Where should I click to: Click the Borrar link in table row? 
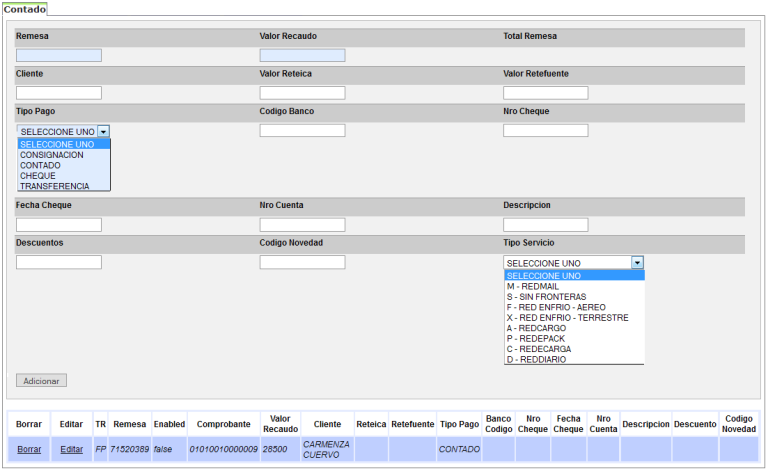29,449
